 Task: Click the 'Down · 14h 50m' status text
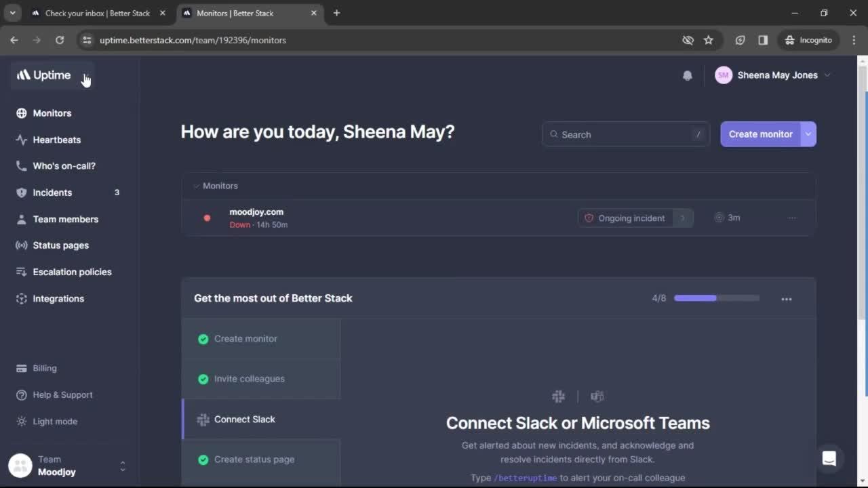tap(258, 225)
